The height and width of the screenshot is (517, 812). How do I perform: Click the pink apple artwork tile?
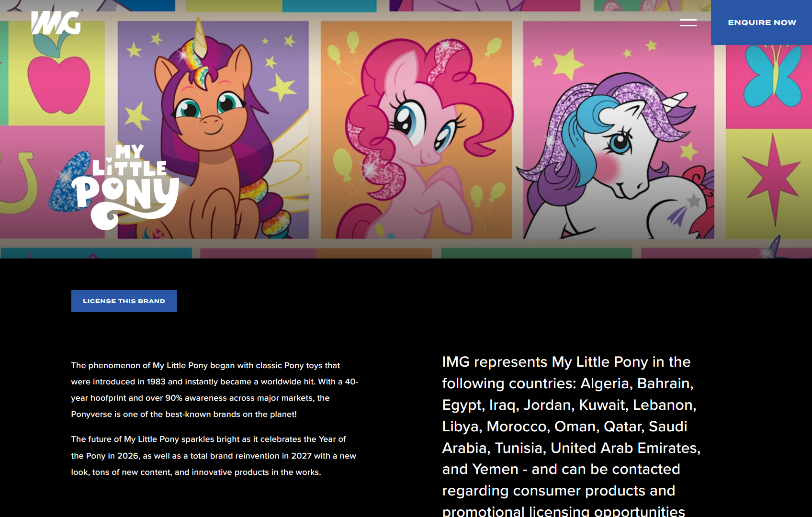coord(56,73)
